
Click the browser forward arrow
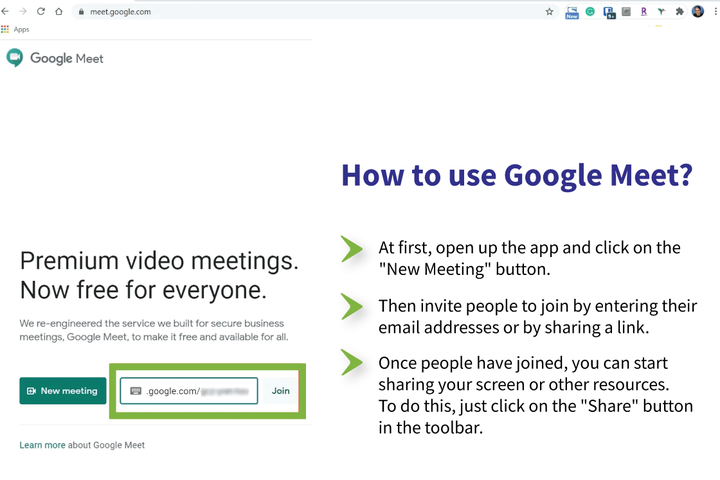pos(23,12)
